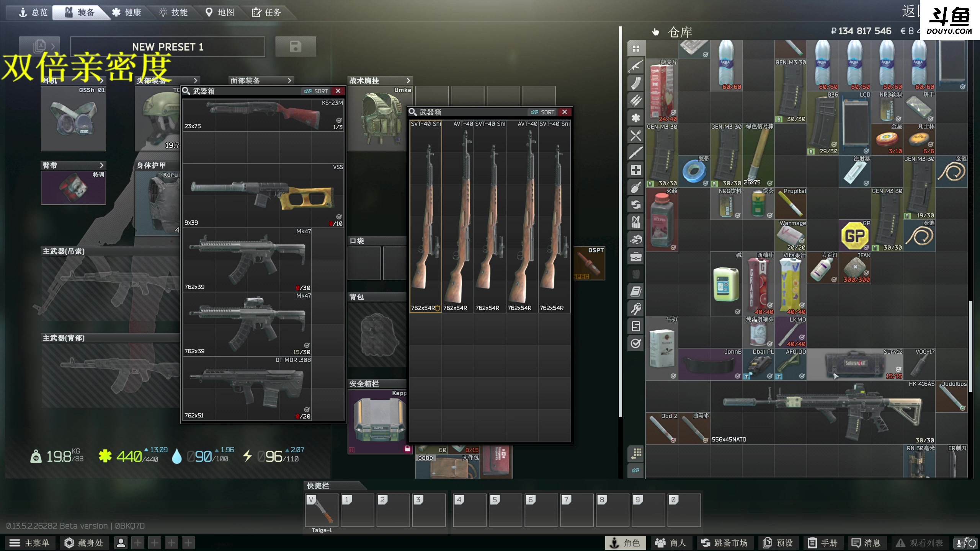Screen dimensions: 980x551
Task: Select the Surv12 survival kit
Action: [855, 364]
